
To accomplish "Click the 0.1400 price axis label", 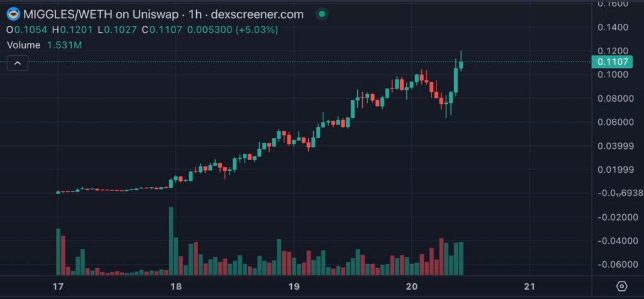I will click(x=614, y=27).
